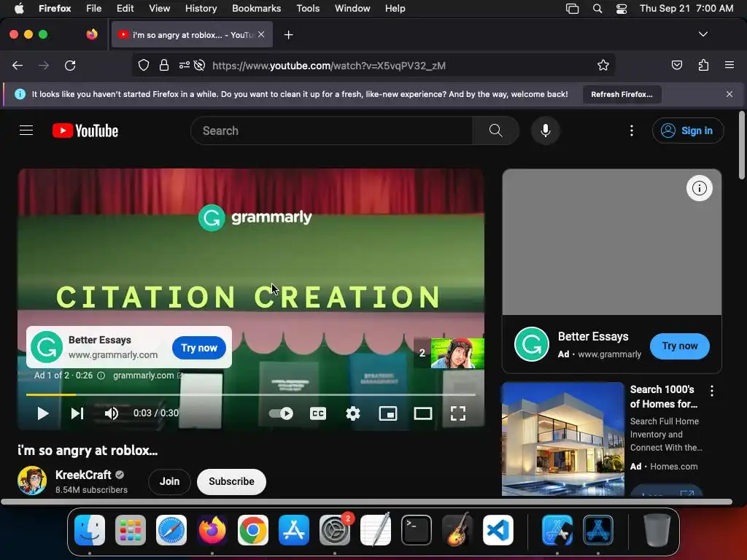Open the Homes.com ad house thumbnail

[562, 438]
